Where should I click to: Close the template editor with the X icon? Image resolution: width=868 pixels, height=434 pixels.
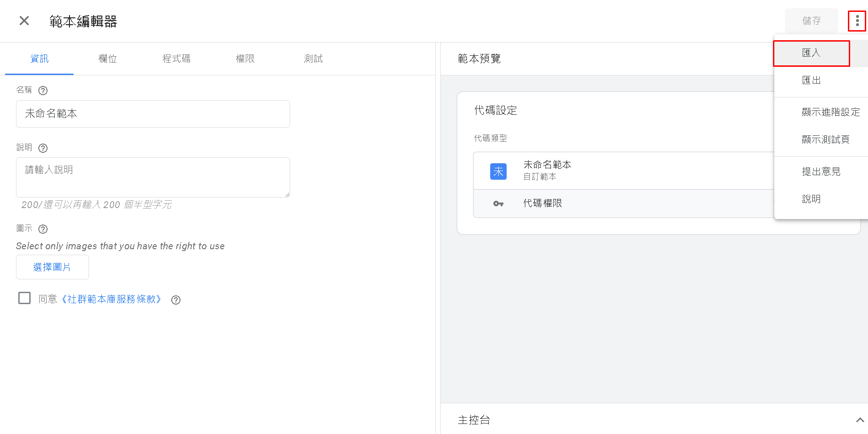tap(24, 21)
